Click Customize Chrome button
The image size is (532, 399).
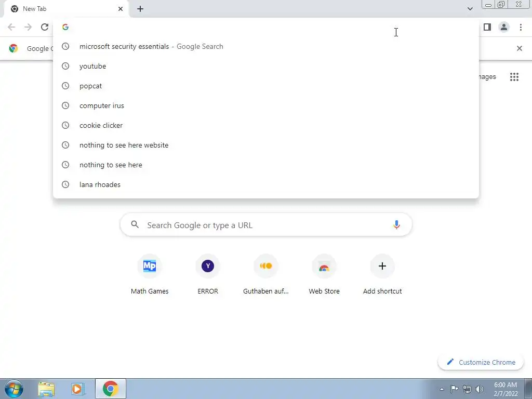pyautogui.click(x=481, y=362)
